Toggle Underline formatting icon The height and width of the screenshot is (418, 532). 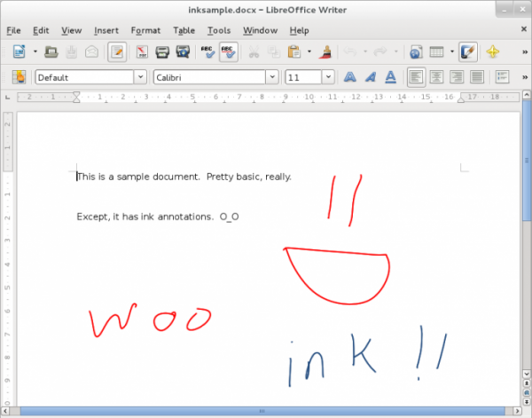tap(390, 77)
